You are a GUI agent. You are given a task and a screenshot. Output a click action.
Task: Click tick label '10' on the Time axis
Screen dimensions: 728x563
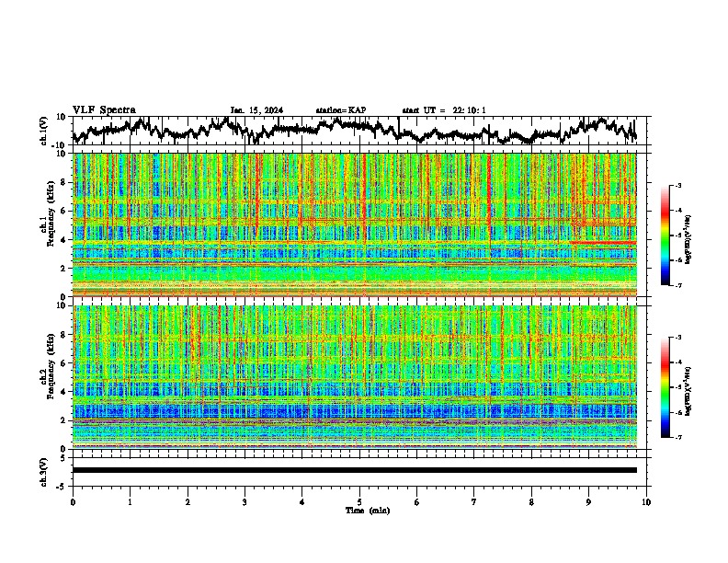point(646,502)
